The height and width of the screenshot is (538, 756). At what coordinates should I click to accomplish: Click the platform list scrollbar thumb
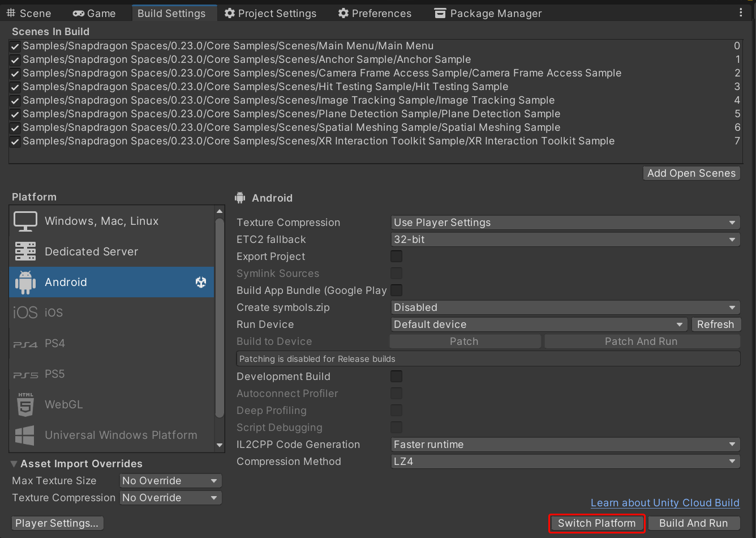point(220,317)
